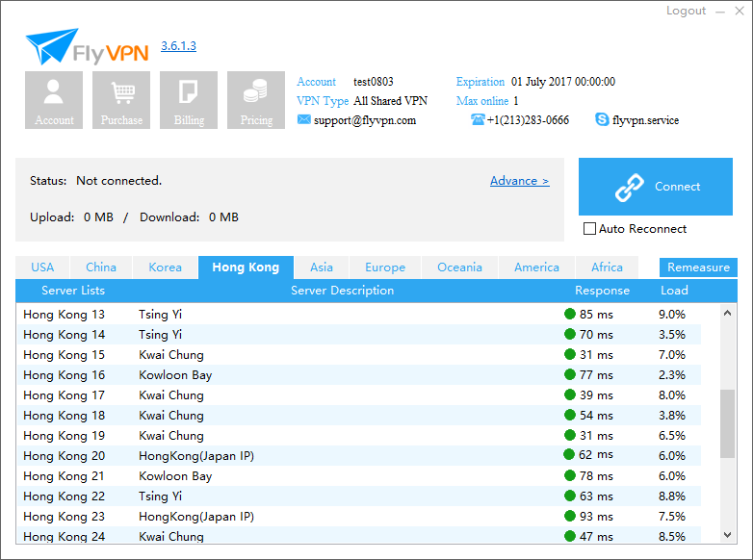
Task: Click the Logout link
Action: coord(686,11)
